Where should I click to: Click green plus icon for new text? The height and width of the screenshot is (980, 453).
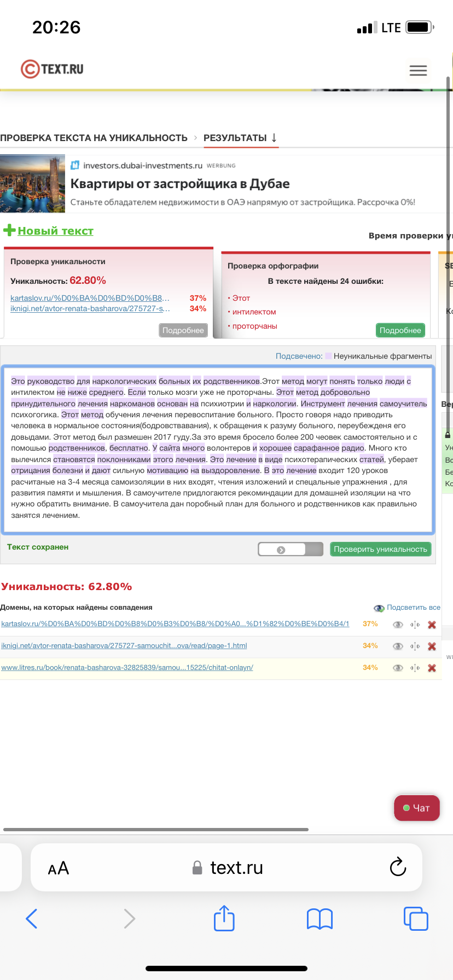9,230
